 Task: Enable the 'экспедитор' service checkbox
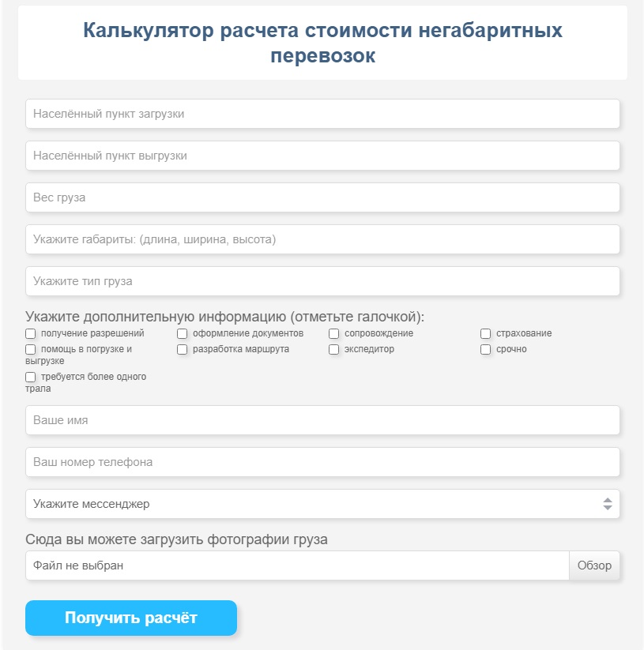click(x=333, y=348)
